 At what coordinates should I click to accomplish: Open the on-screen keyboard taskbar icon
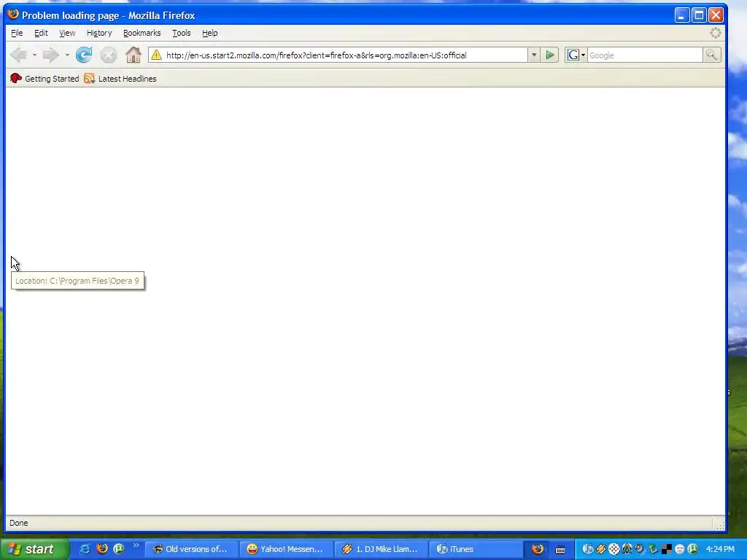click(560, 550)
